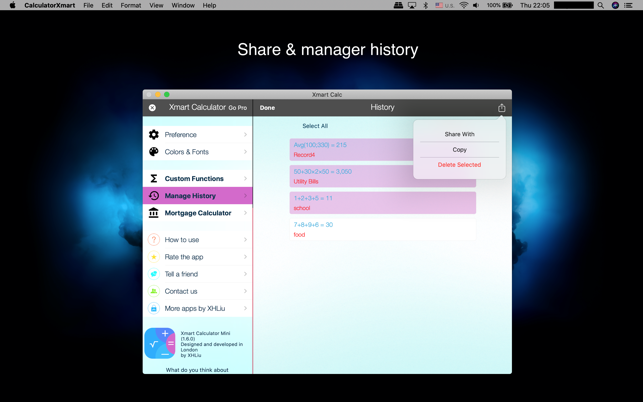Close the sidebar with the X icon
The image size is (643, 402).
[x=152, y=107]
